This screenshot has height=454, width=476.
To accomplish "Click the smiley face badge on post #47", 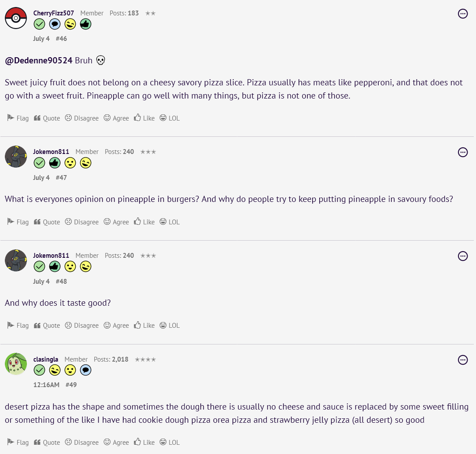I will (70, 163).
